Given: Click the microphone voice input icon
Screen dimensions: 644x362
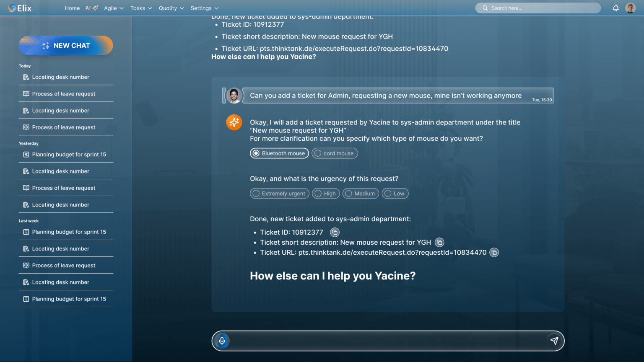Looking at the screenshot, I should coord(222,341).
